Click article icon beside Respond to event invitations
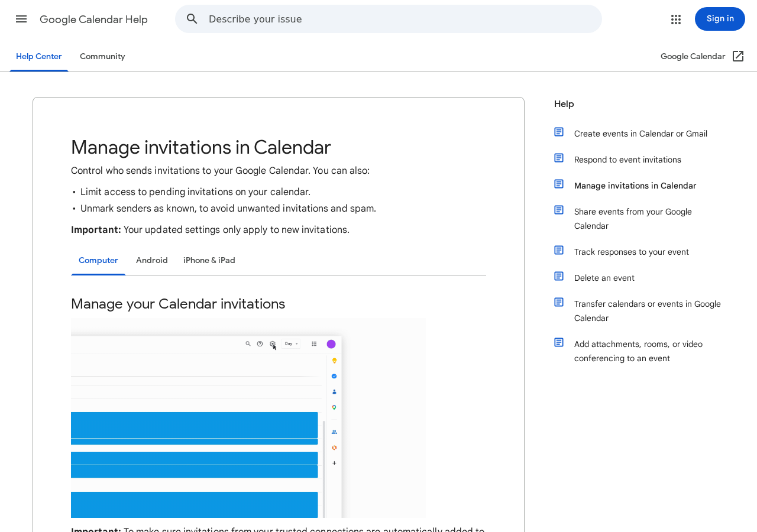 point(559,158)
